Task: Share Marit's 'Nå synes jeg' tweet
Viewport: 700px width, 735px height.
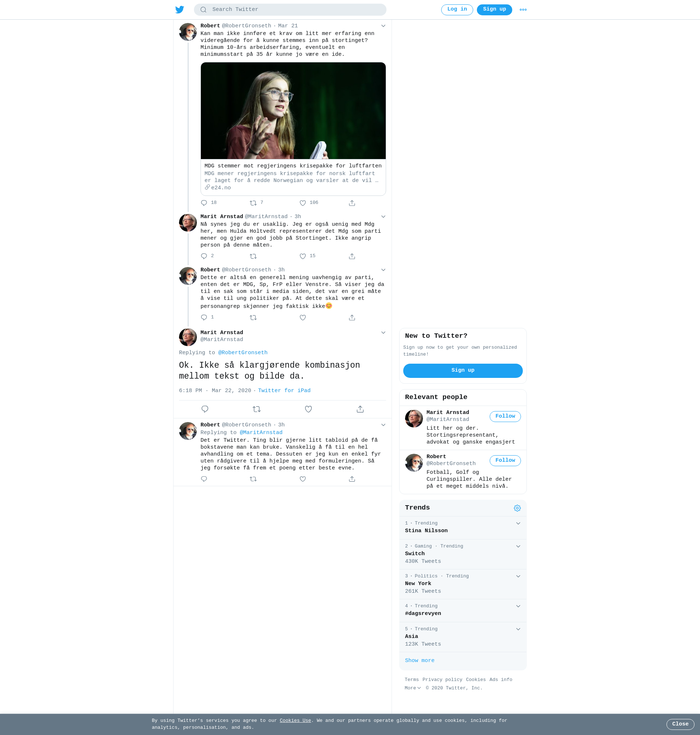Action: (352, 256)
